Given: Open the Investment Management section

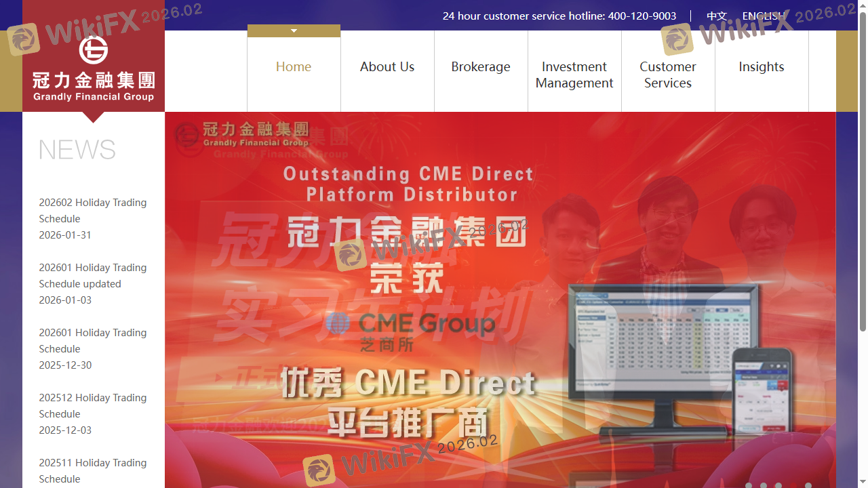Looking at the screenshot, I should [574, 75].
